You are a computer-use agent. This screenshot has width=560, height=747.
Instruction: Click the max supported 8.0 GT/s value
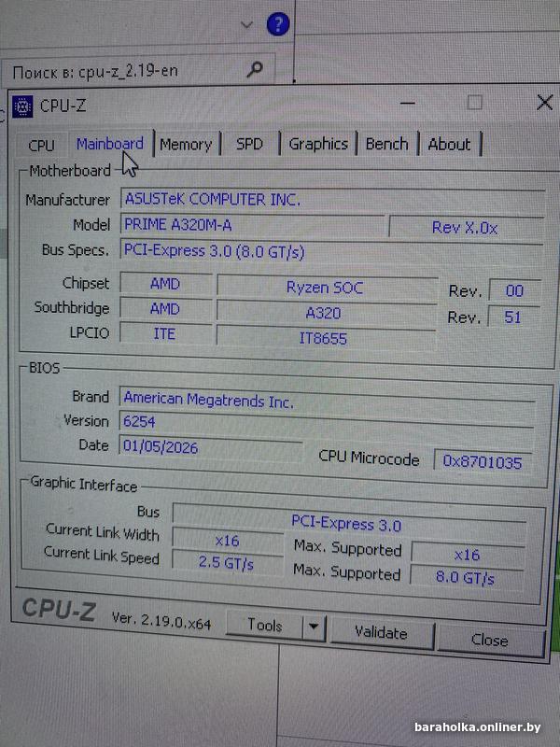click(x=466, y=577)
